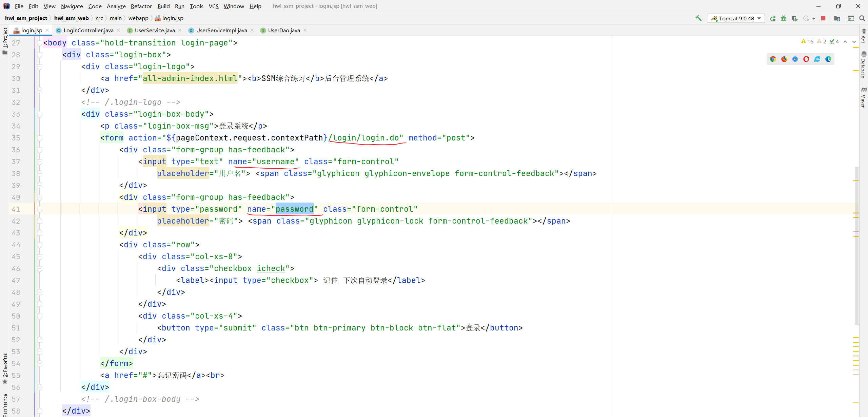Click the 2 weak warnings indicator
The height and width of the screenshot is (417, 868).
coord(822,41)
